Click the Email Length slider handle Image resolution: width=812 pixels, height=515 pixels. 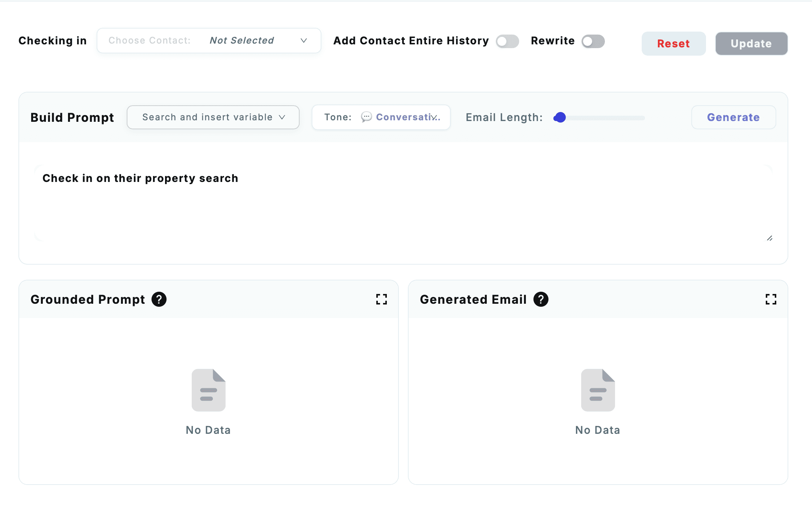pos(560,118)
